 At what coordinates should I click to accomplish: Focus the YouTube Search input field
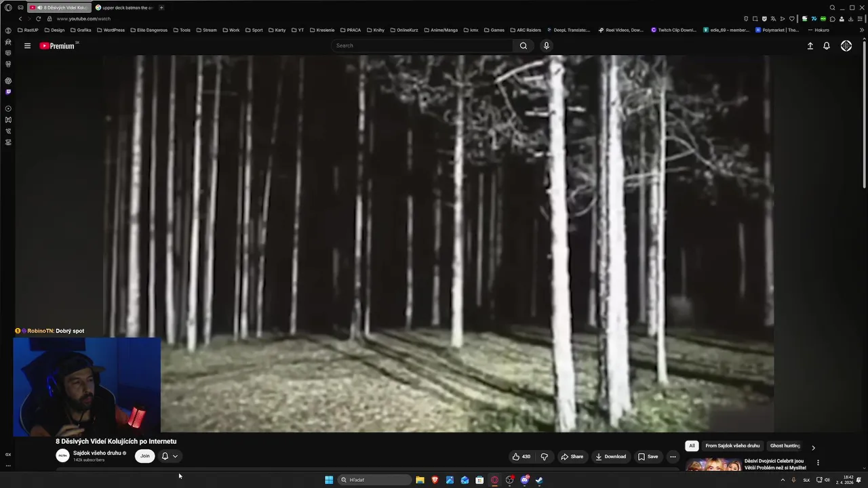(422, 46)
